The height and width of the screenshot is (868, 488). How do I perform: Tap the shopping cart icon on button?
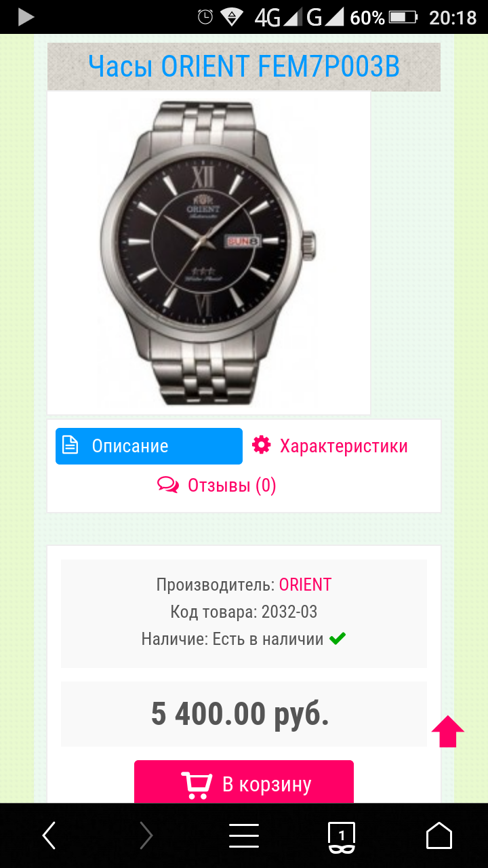[x=197, y=785]
